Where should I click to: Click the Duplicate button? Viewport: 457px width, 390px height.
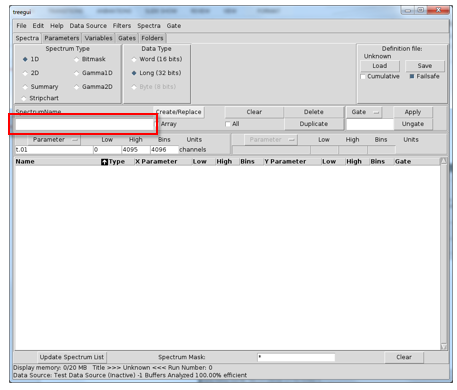(314, 124)
